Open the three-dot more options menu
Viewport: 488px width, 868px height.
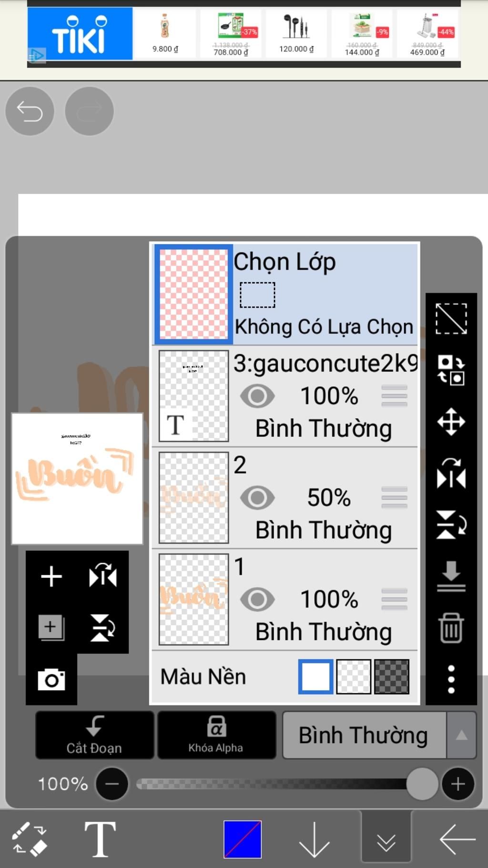coord(451,679)
